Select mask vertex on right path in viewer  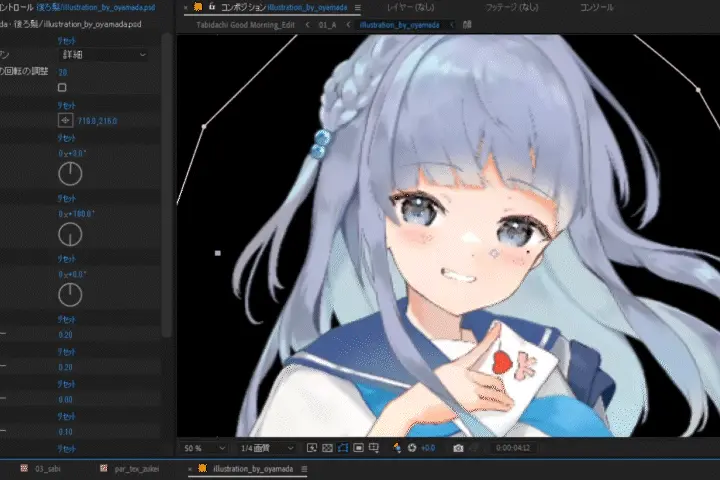(698, 90)
